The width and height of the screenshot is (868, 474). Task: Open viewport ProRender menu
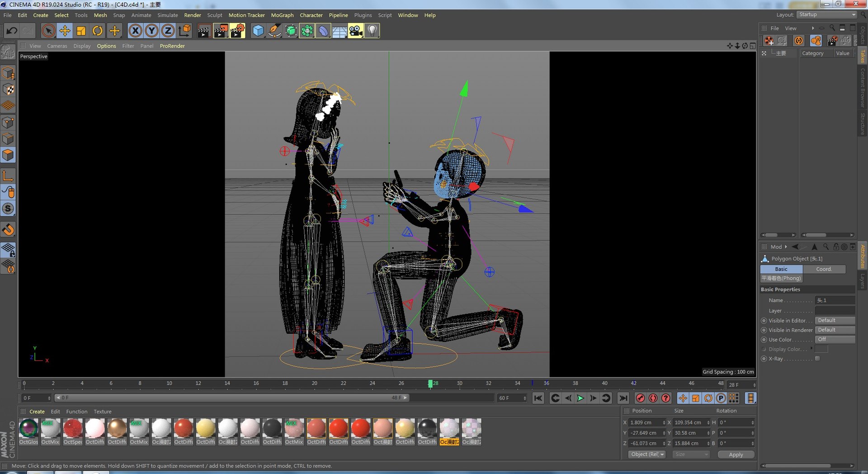point(172,46)
